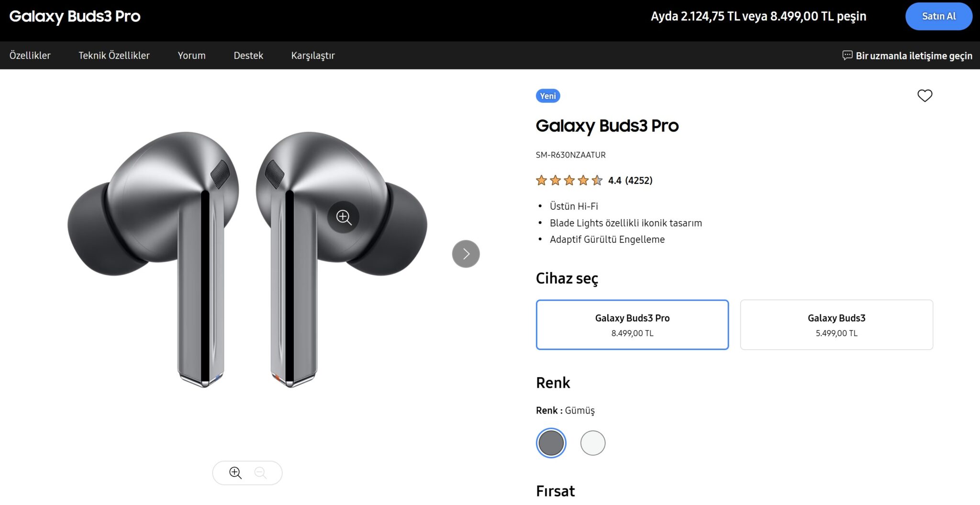Click Bir uzmanla iletişime geçin link
The image size is (980, 505).
(x=913, y=56)
